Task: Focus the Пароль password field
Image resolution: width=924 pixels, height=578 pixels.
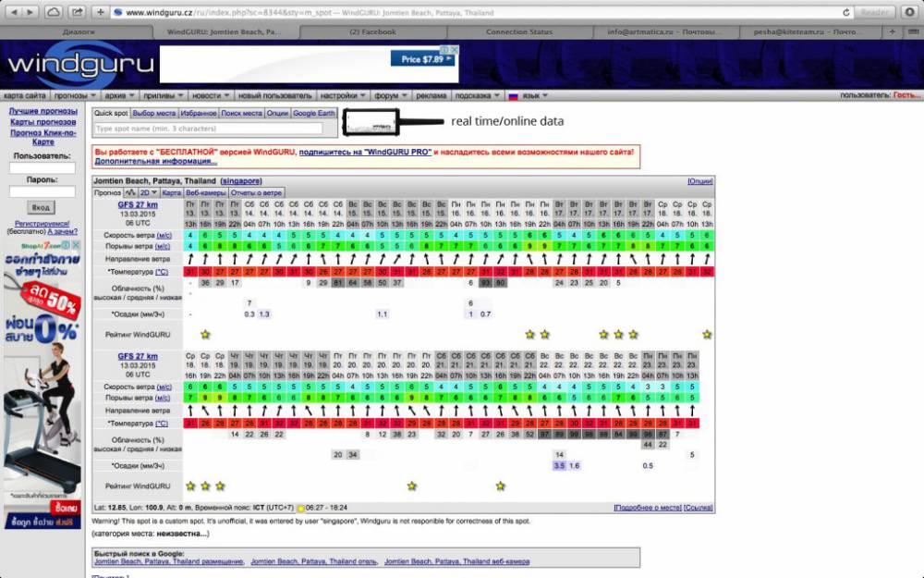Action: 43,191
